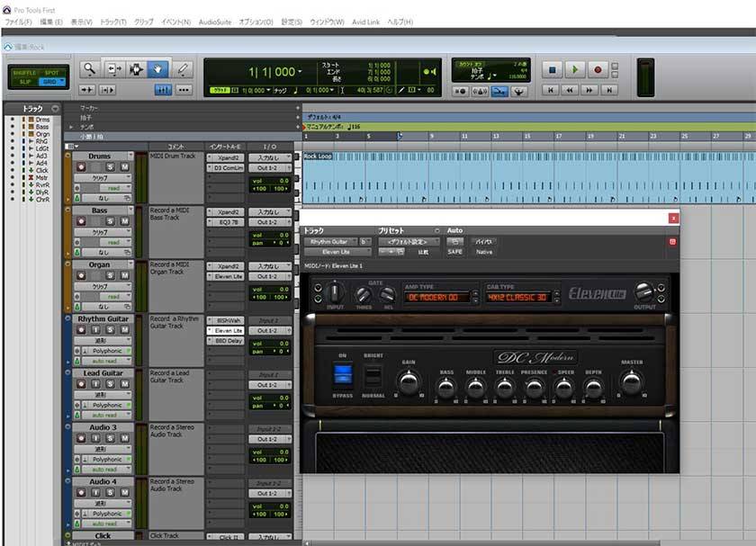Click the red Record transport button
The height and width of the screenshot is (546, 756).
point(598,70)
